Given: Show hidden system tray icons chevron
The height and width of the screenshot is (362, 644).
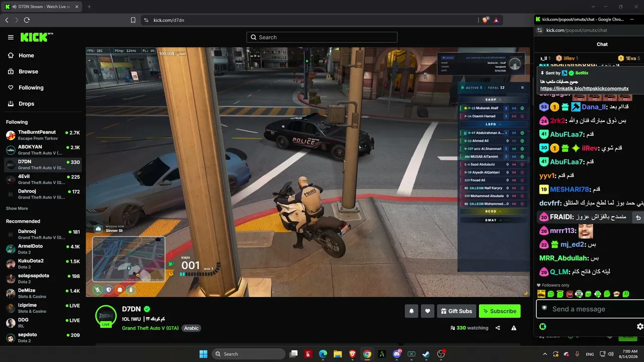Looking at the screenshot, I should 545,354.
